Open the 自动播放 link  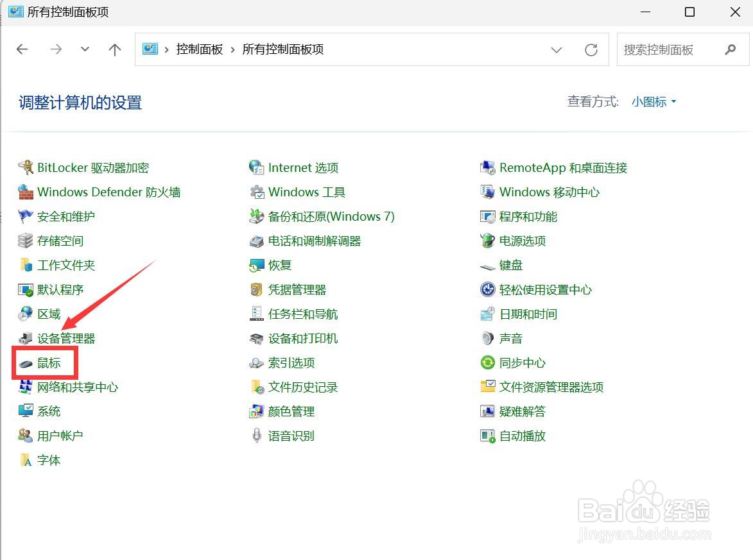coord(523,436)
